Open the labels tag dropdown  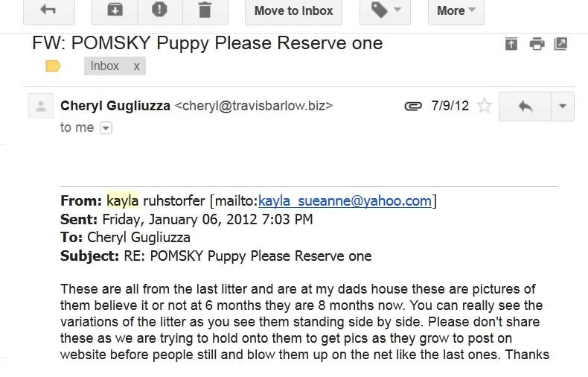tap(385, 10)
